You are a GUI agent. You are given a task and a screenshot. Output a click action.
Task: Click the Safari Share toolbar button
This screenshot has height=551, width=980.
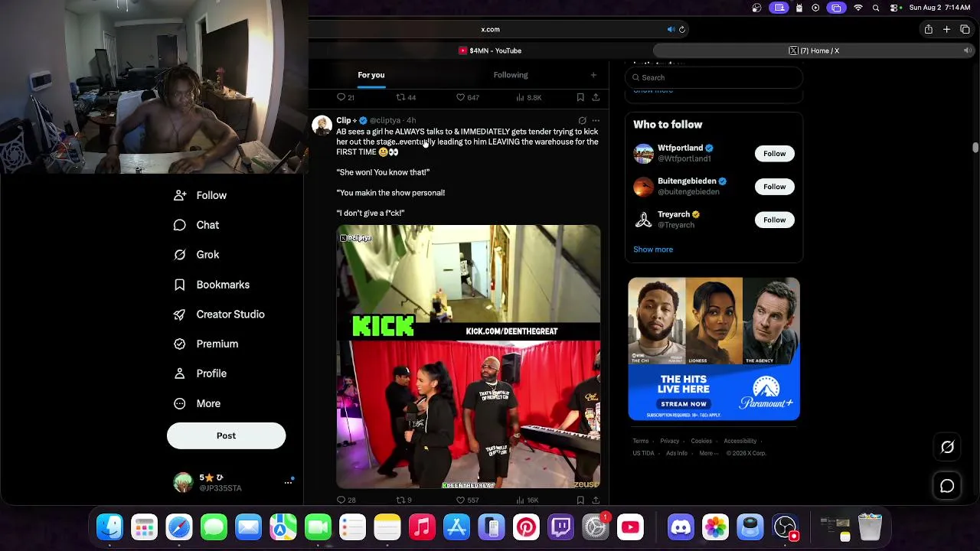928,29
